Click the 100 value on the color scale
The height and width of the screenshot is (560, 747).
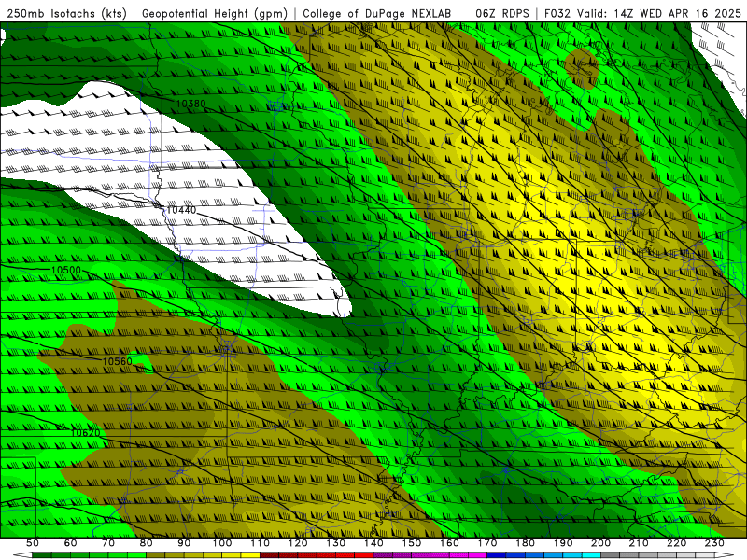[222, 543]
